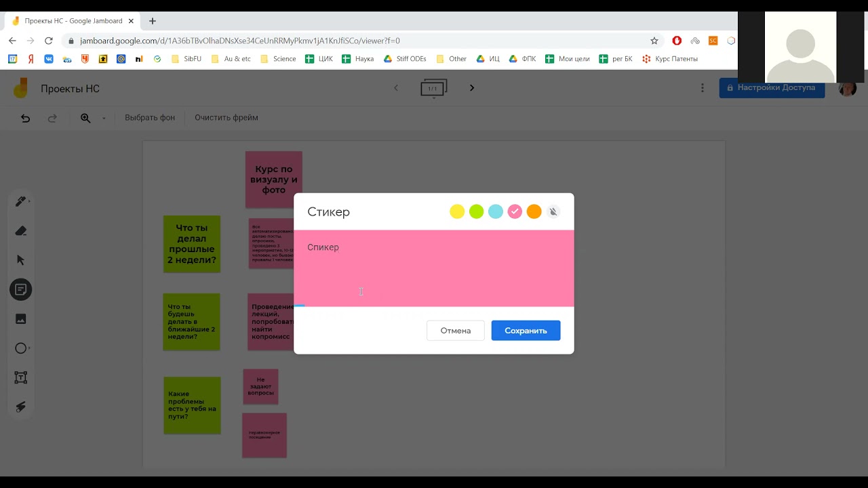Image resolution: width=868 pixels, height=488 pixels.
Task: Select the Pen drawing tool
Action: pyautogui.click(x=21, y=201)
